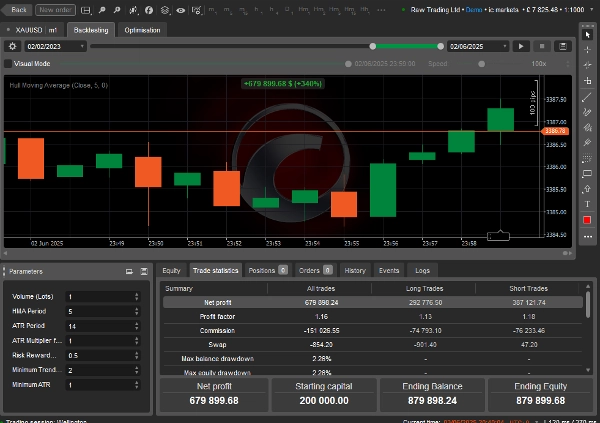
Task: Select the equidistant channel tool
Action: click(587, 127)
